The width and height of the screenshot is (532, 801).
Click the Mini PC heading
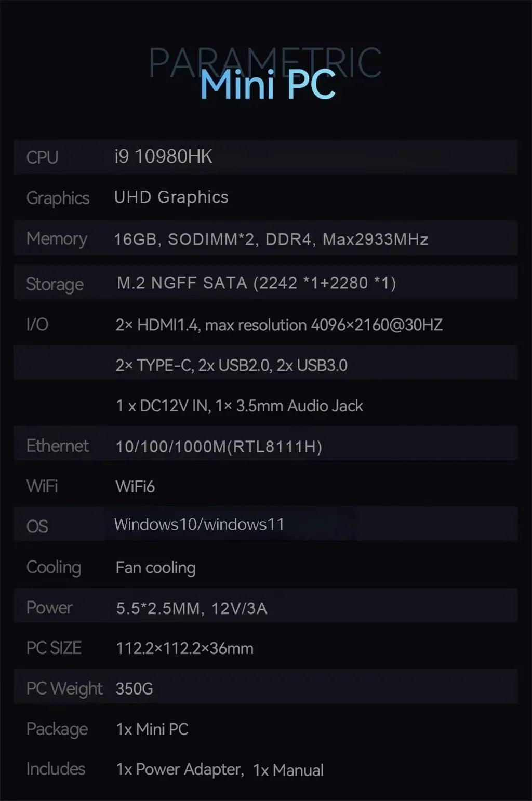tap(268, 84)
